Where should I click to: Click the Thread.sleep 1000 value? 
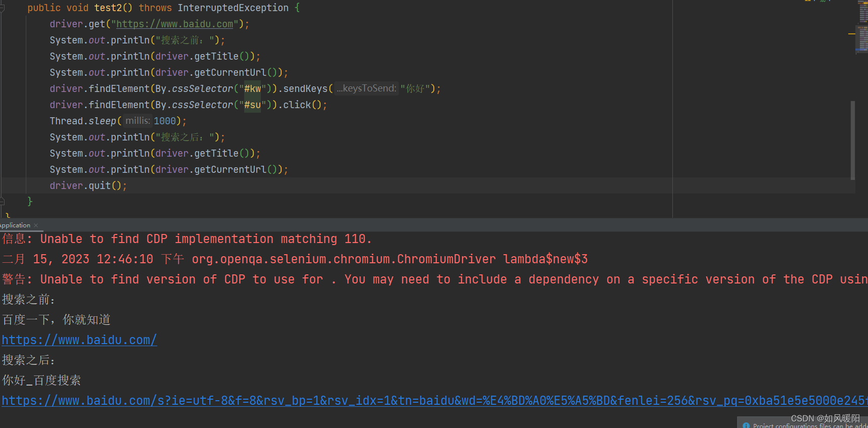(x=165, y=121)
